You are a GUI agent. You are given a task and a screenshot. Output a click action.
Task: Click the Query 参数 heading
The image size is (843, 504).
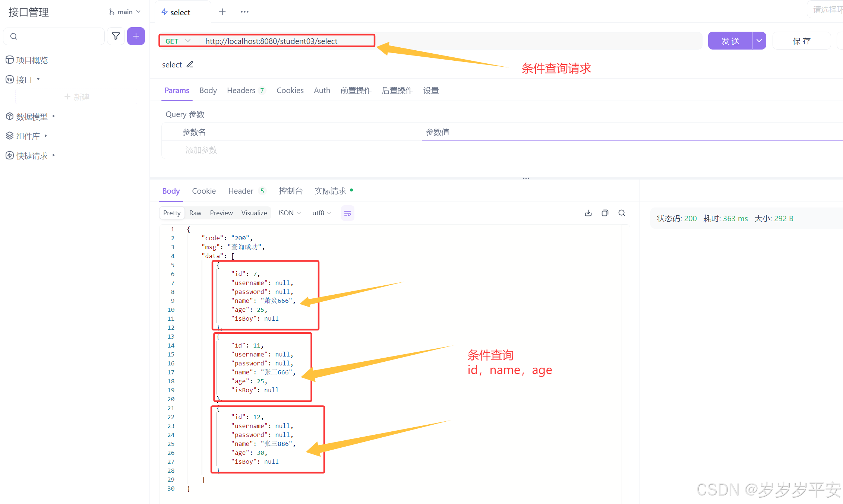pyautogui.click(x=185, y=114)
